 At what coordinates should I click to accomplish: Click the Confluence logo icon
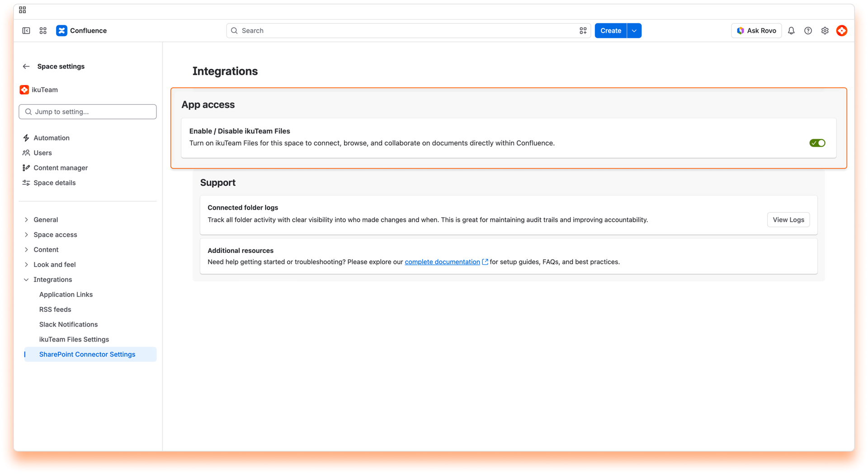pos(61,31)
